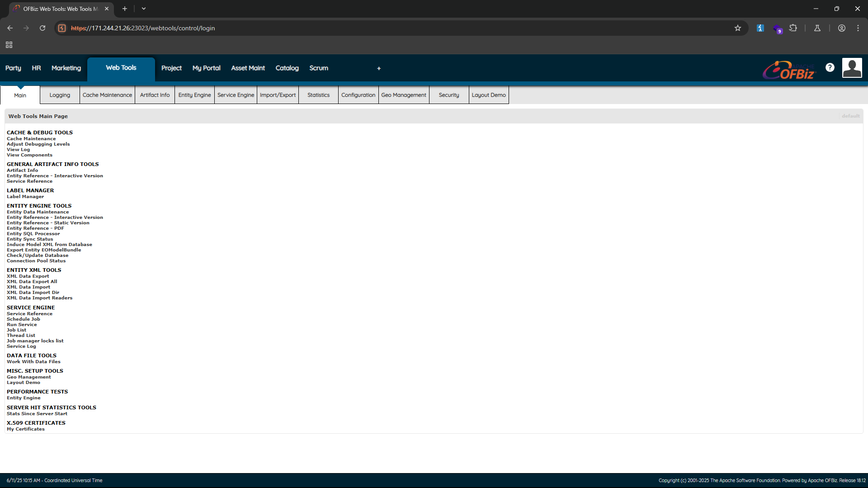
Task: Open a new browser tab
Action: [125, 9]
